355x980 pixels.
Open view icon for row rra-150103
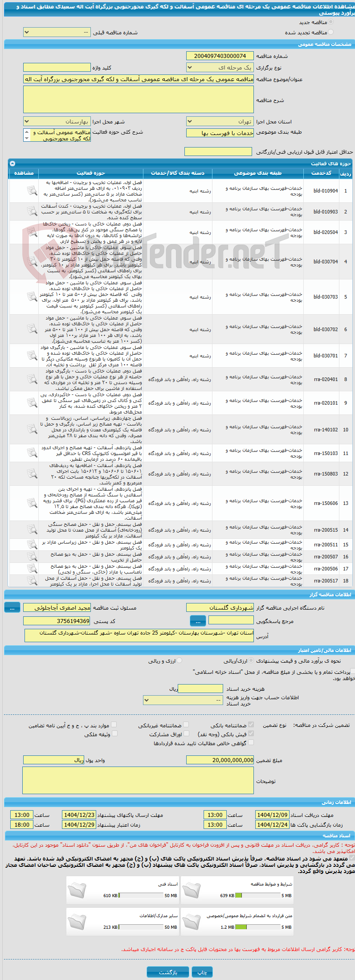point(32,453)
